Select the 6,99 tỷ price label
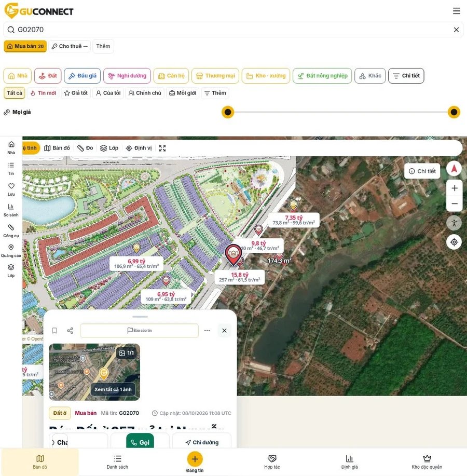This screenshot has width=467, height=476. click(136, 264)
